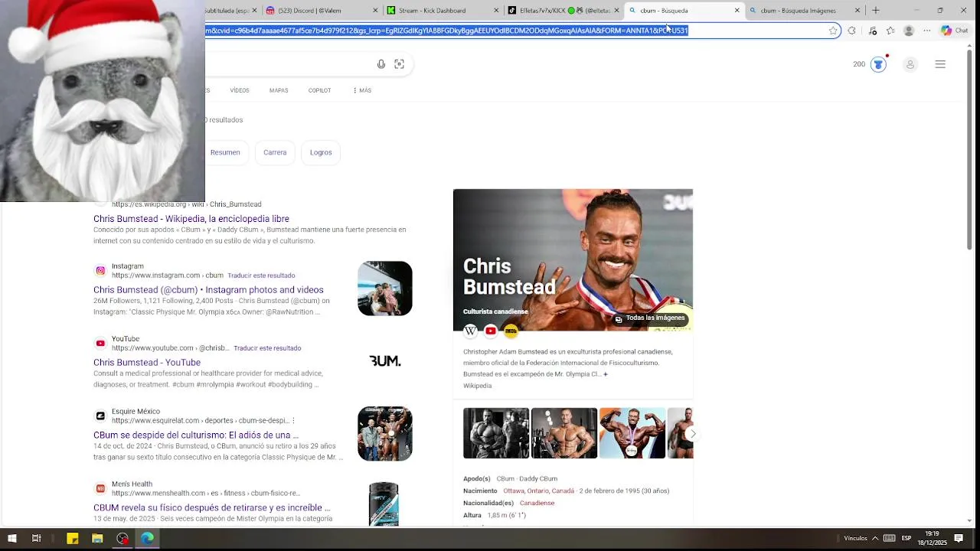Click the voice search microphone icon
Viewport: 980px width, 551px height.
(381, 64)
